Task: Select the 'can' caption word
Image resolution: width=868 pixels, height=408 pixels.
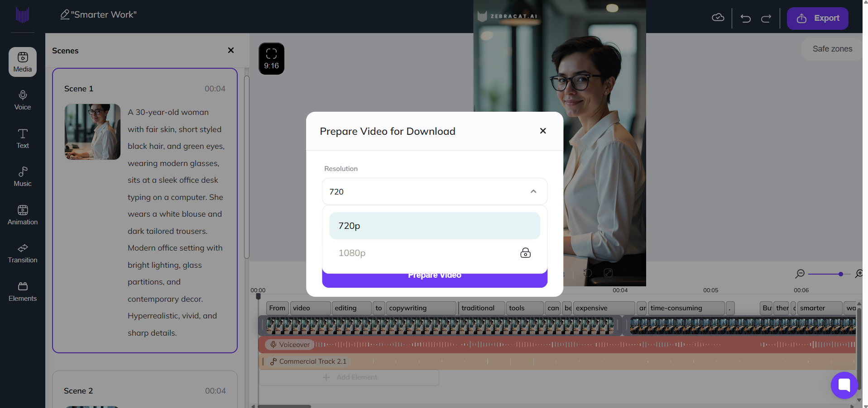Action: pos(553,308)
